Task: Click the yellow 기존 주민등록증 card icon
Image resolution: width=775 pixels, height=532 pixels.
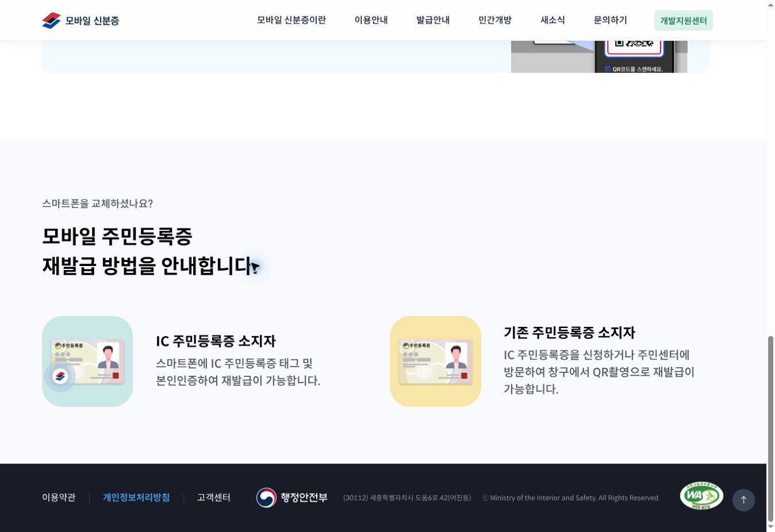Action: (x=436, y=361)
